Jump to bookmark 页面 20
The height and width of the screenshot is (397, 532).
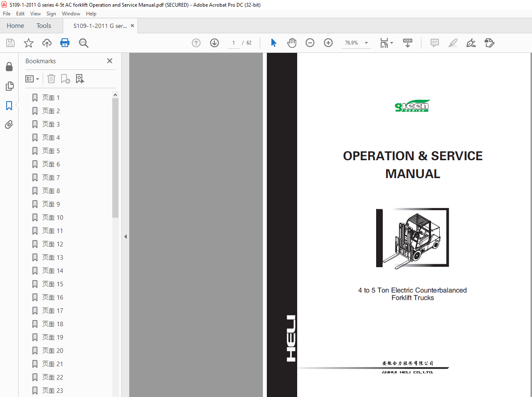[52, 350]
